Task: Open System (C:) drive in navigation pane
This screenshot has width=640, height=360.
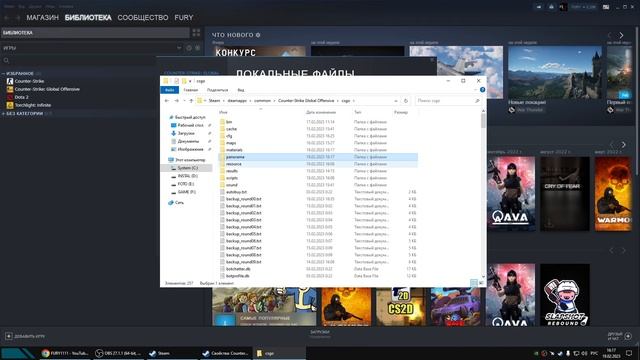Action: pos(187,168)
